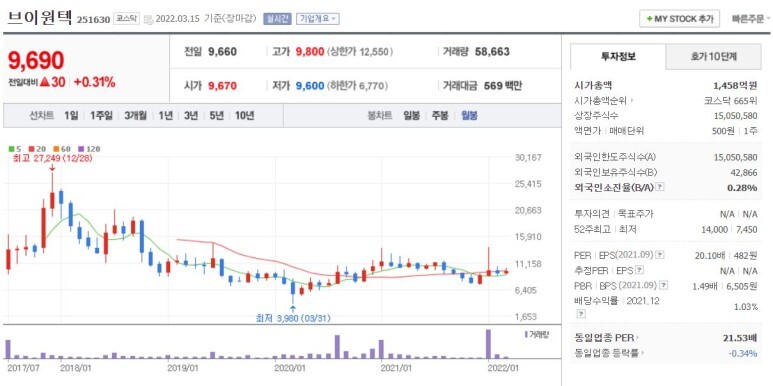Select the 1년 line chart period
773x386 pixels.
[x=165, y=116]
